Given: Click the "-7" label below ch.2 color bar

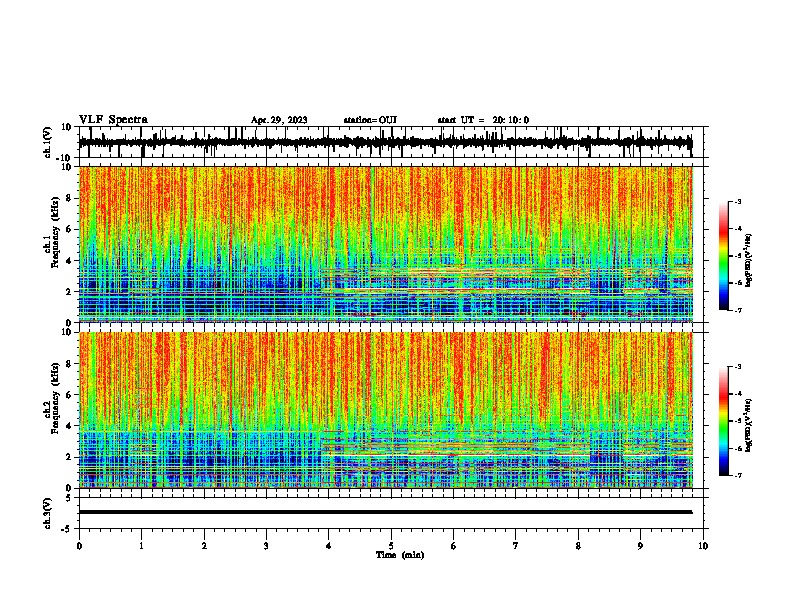Looking at the screenshot, I should (x=737, y=475).
